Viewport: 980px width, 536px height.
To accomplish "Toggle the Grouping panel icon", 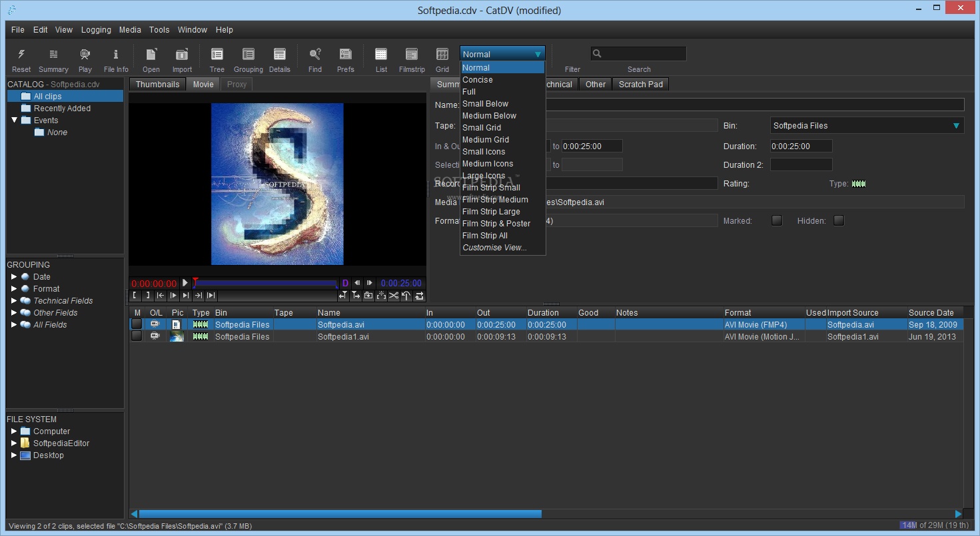I will (x=248, y=55).
